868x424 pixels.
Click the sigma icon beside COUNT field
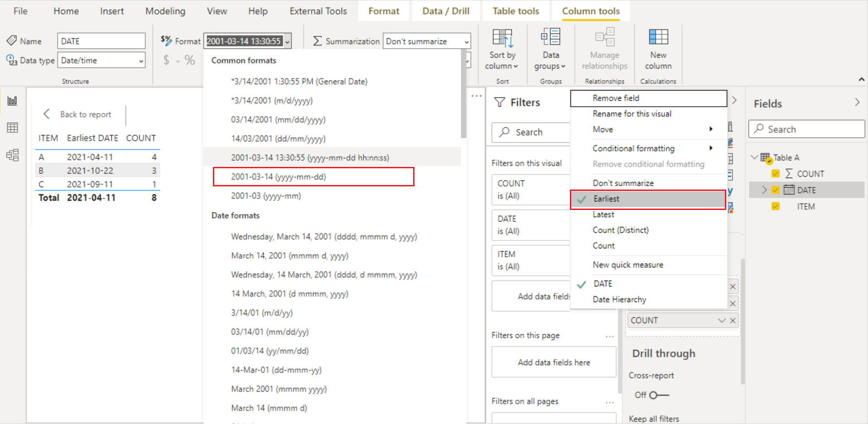789,174
